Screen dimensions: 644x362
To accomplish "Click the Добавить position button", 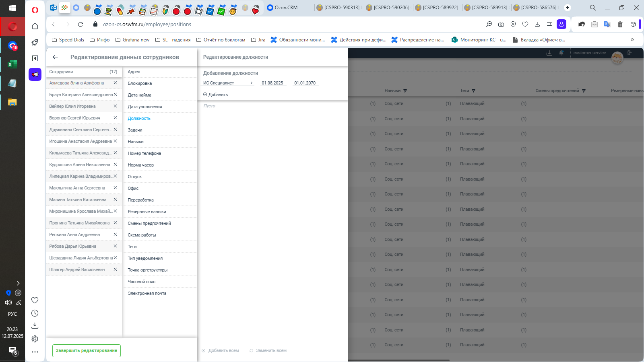I will click(216, 95).
